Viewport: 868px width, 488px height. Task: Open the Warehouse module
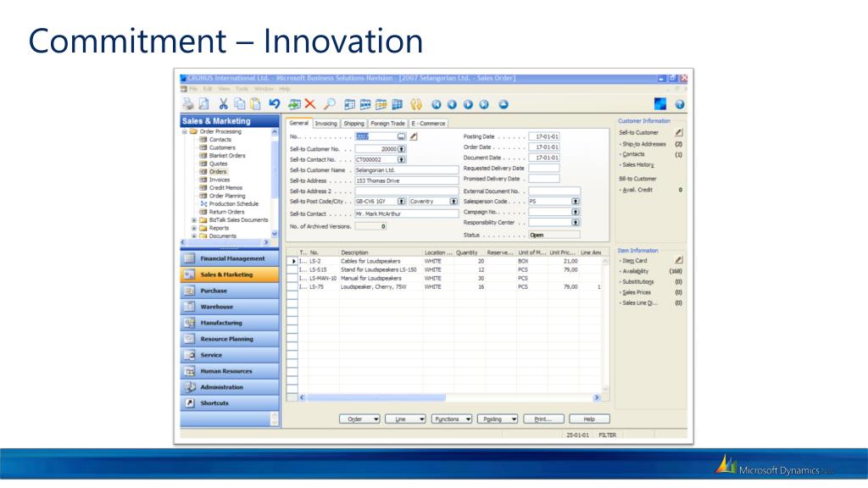(230, 307)
